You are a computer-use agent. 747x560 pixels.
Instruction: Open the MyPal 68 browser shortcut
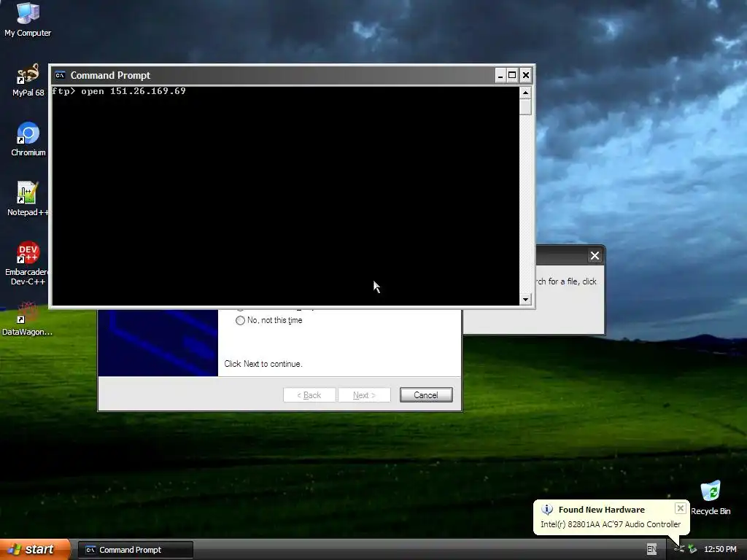[x=28, y=80]
